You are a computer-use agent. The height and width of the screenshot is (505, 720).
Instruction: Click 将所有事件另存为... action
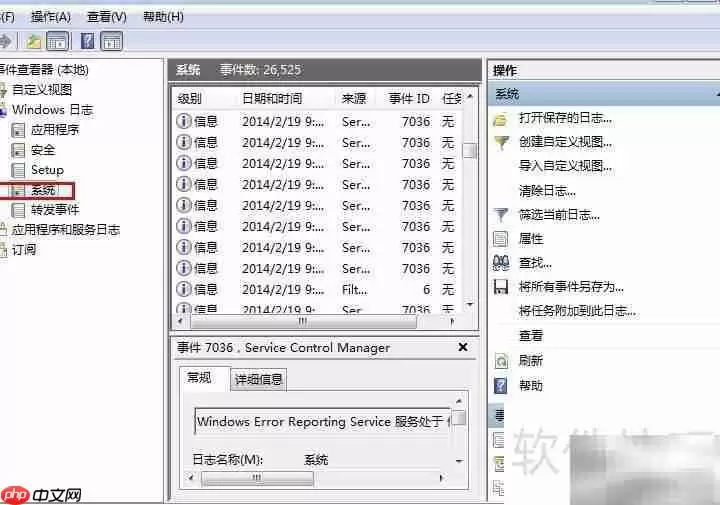pos(571,287)
